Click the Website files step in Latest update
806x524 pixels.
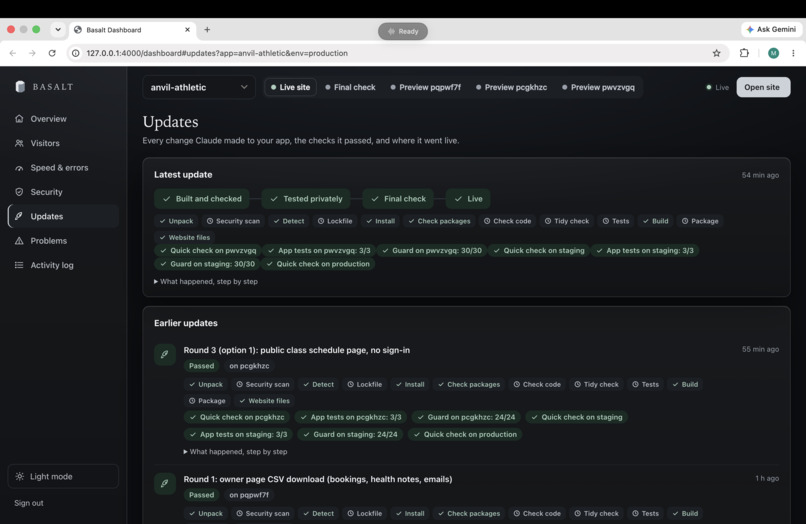tap(185, 238)
